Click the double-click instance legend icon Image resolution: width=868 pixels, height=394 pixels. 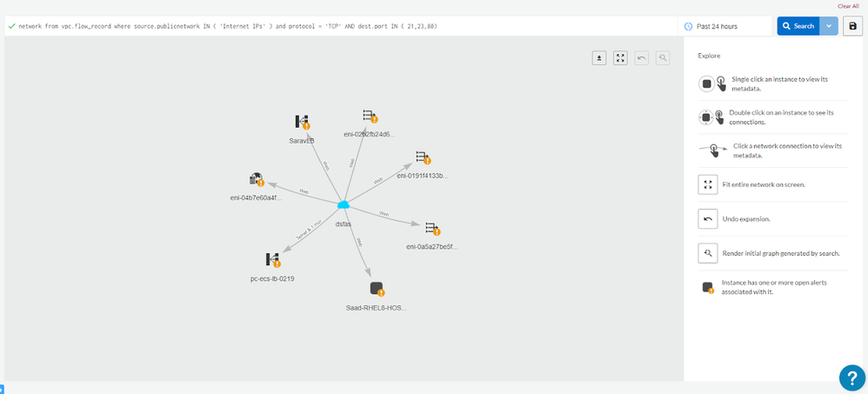712,117
